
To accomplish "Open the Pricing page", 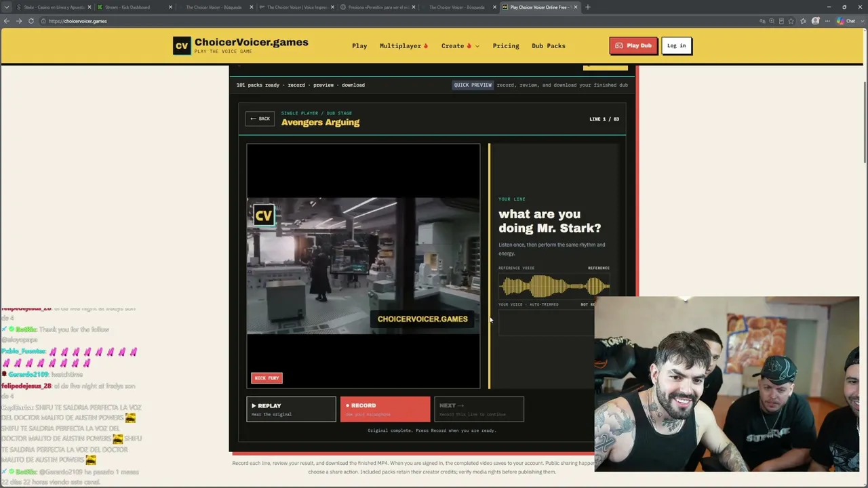I will (506, 46).
